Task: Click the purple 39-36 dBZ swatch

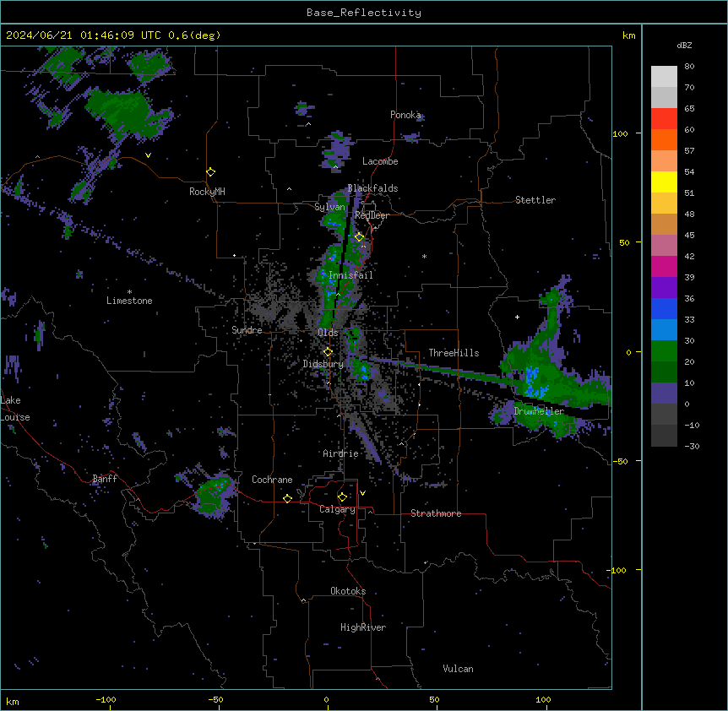Action: (x=664, y=288)
